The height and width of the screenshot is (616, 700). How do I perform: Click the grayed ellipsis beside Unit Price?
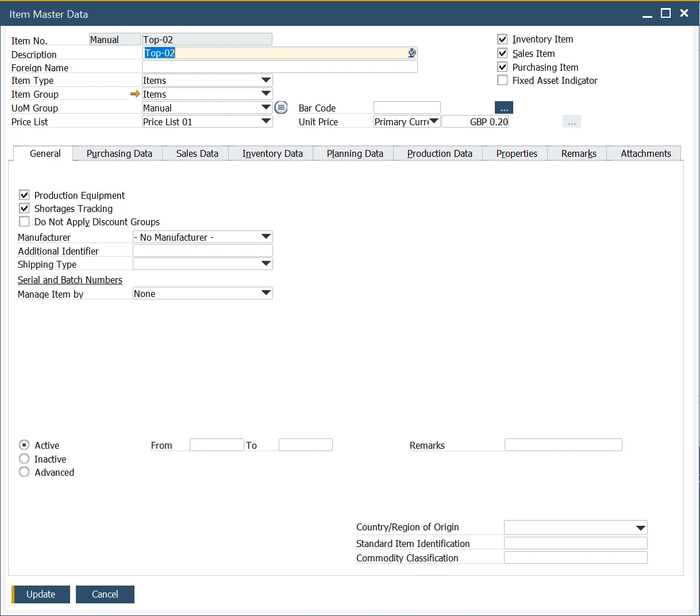coord(571,122)
